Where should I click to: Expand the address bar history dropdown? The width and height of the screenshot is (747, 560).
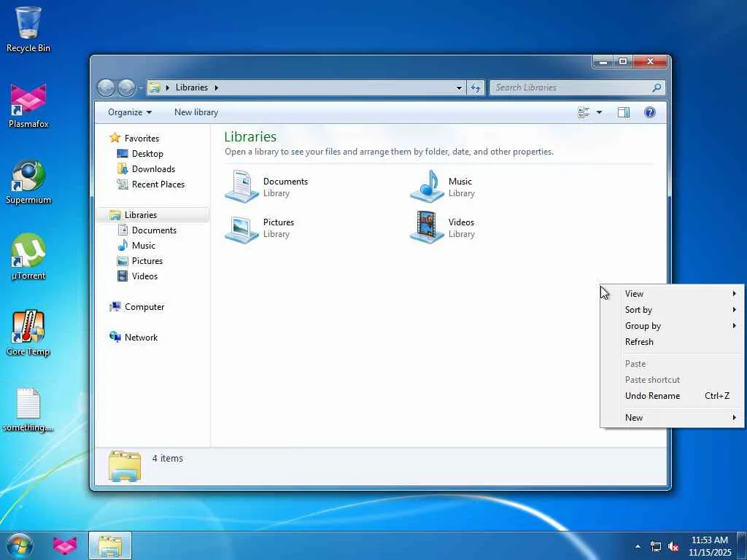459,87
